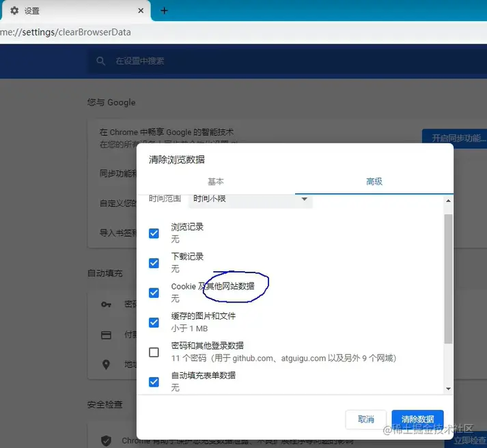Click the dialog scrollbar up arrow

[x=448, y=201]
